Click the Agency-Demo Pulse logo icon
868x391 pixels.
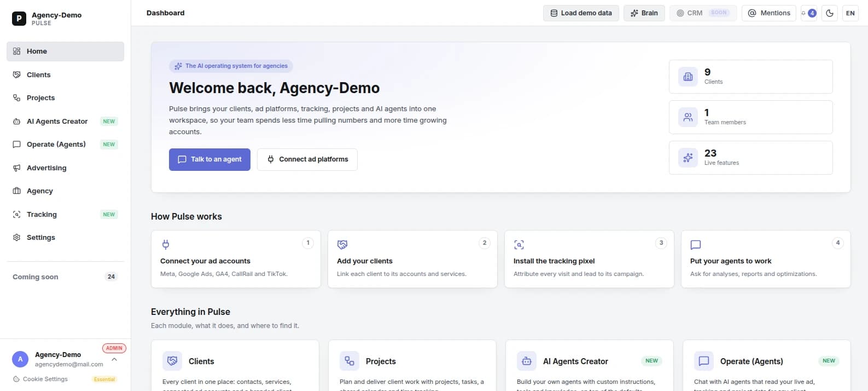coord(19,19)
